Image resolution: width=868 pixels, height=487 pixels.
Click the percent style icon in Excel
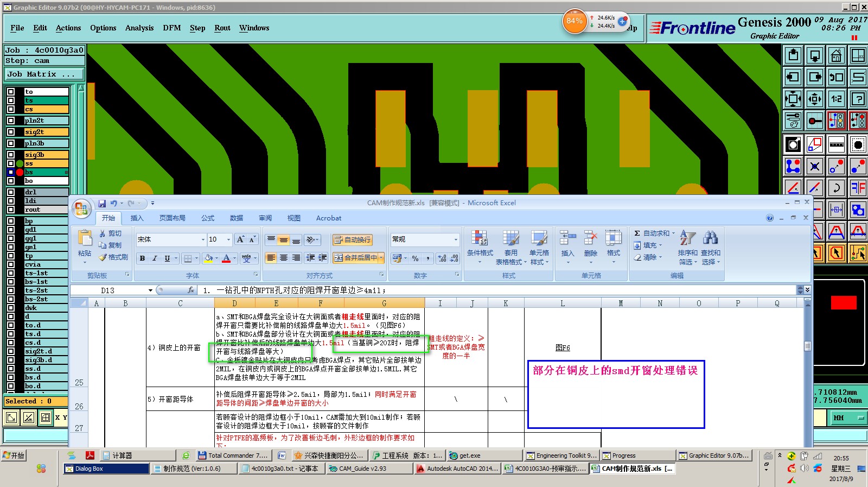click(415, 258)
